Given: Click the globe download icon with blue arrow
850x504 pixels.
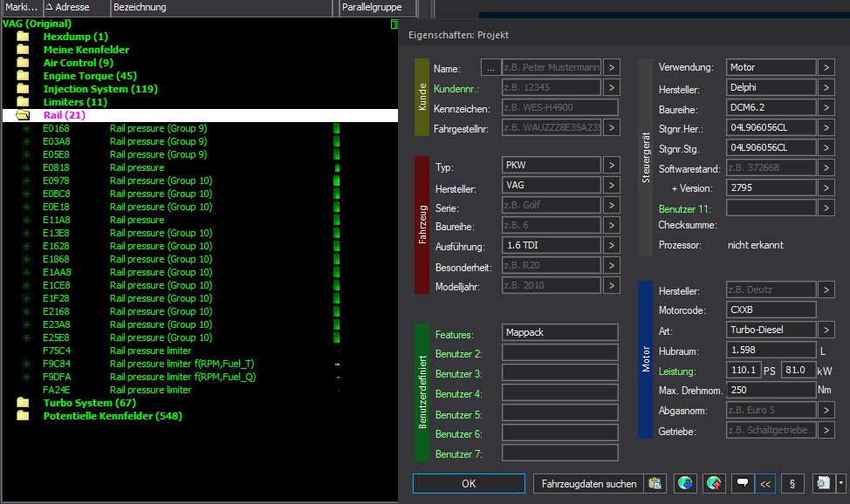Looking at the screenshot, I should tap(685, 483).
